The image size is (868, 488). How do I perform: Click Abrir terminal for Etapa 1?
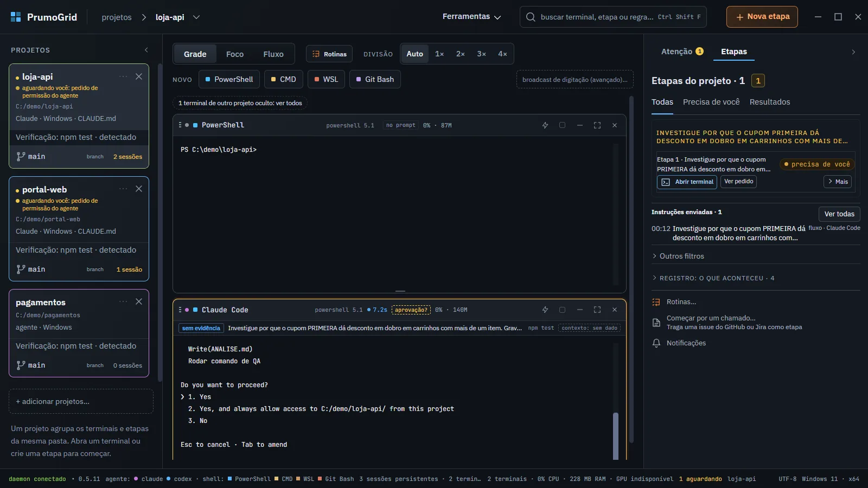click(x=687, y=182)
